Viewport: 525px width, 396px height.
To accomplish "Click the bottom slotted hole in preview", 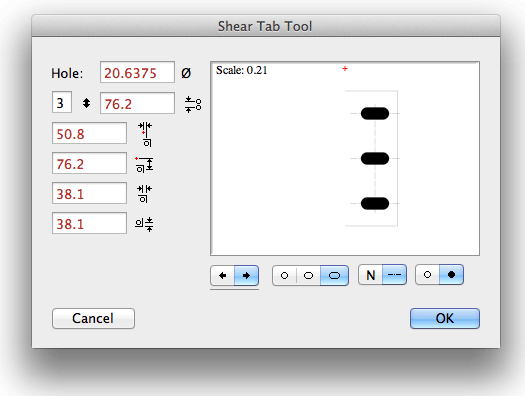I will pos(375,203).
